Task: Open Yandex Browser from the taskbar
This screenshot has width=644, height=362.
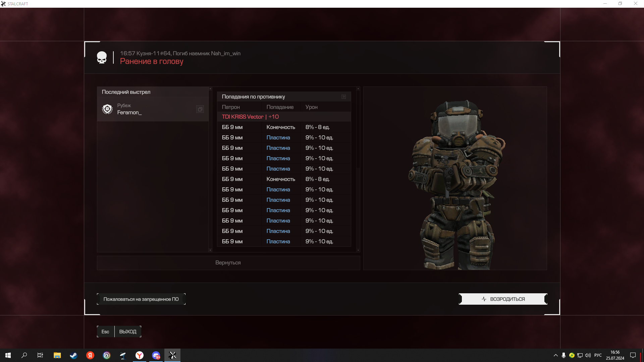Action: click(140, 355)
